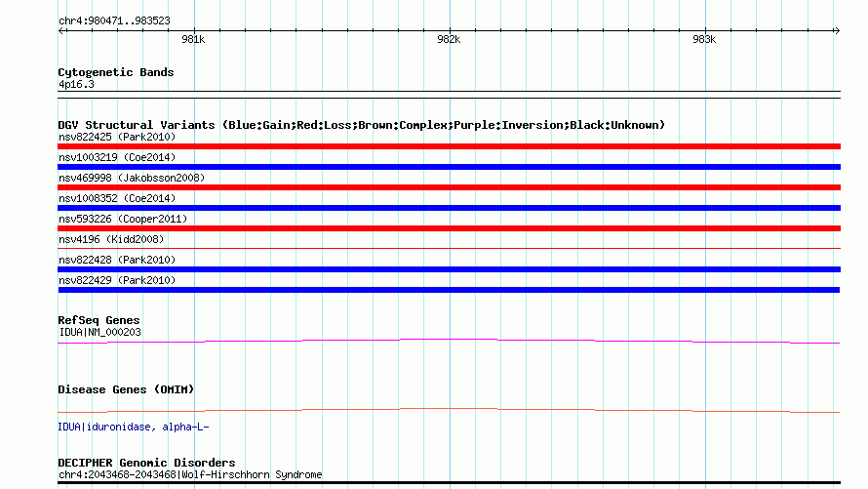
Task: Click the right arrow of the ruler
Action: pos(837,31)
